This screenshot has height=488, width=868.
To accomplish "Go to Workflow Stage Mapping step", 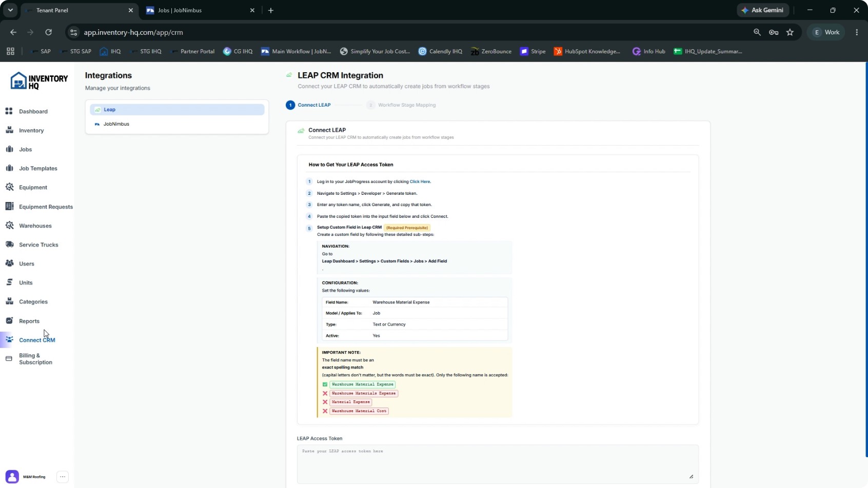I will tap(401, 105).
